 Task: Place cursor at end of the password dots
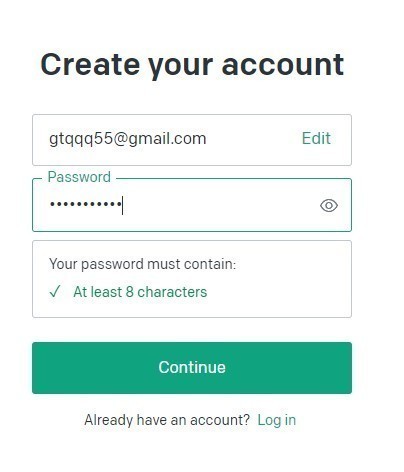[x=122, y=205]
